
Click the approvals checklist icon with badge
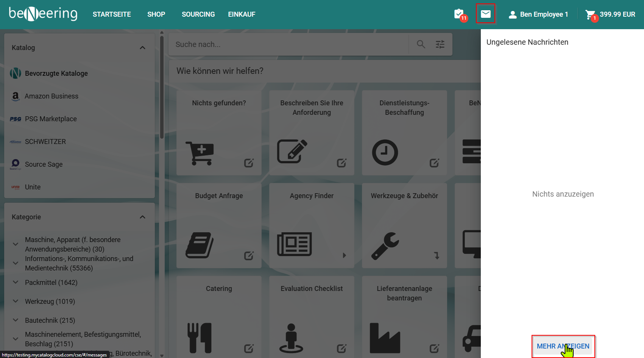pyautogui.click(x=459, y=14)
